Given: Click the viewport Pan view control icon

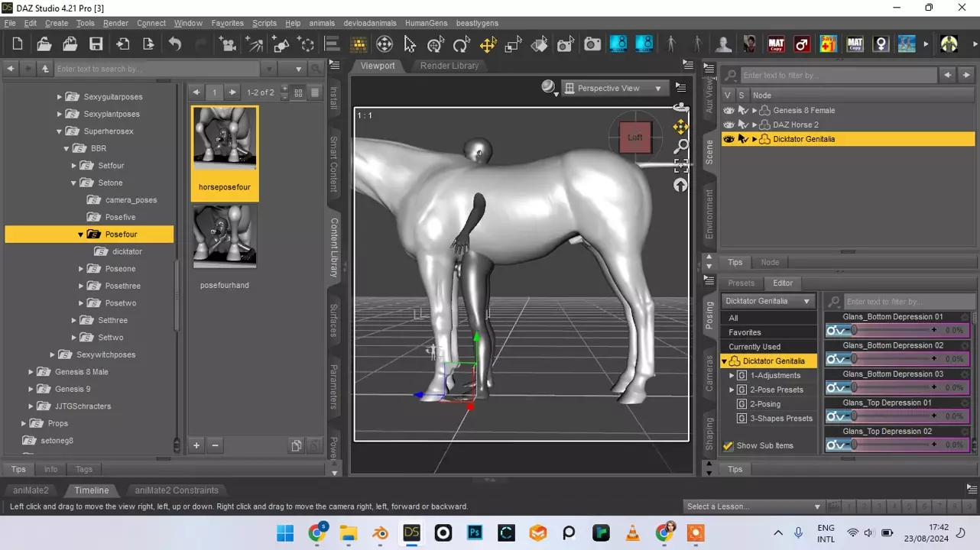Looking at the screenshot, I should tap(680, 126).
